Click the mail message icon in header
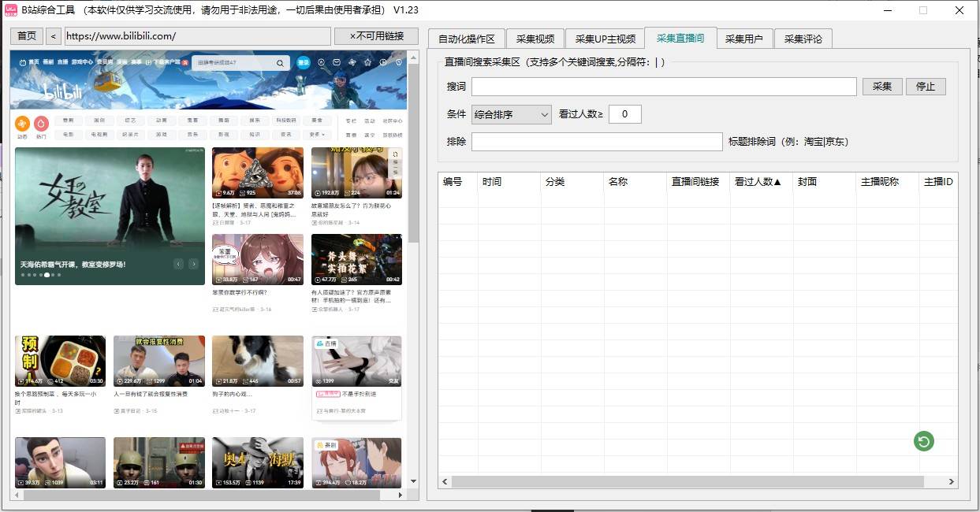This screenshot has height=512, width=980. 337,62
